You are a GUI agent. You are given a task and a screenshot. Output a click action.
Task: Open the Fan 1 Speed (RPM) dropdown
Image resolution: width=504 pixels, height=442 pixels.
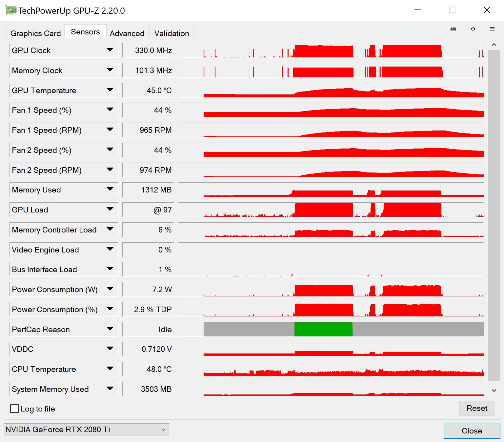click(110, 130)
